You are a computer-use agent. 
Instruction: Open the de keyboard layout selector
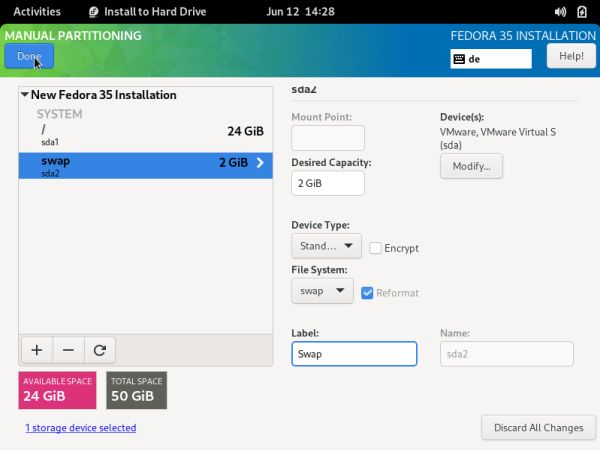click(x=491, y=59)
